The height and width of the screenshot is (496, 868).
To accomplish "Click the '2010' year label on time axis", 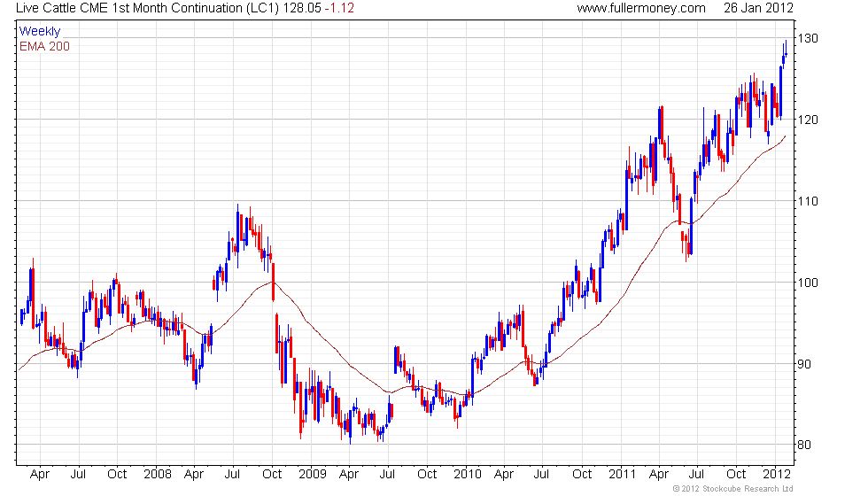I will (x=468, y=475).
